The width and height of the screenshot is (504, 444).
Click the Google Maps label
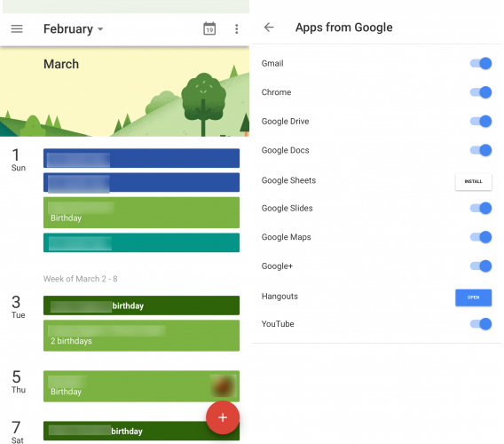(x=286, y=237)
